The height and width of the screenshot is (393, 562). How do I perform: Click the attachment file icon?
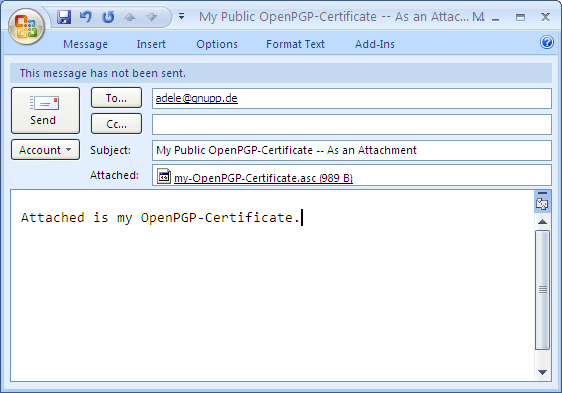[164, 176]
